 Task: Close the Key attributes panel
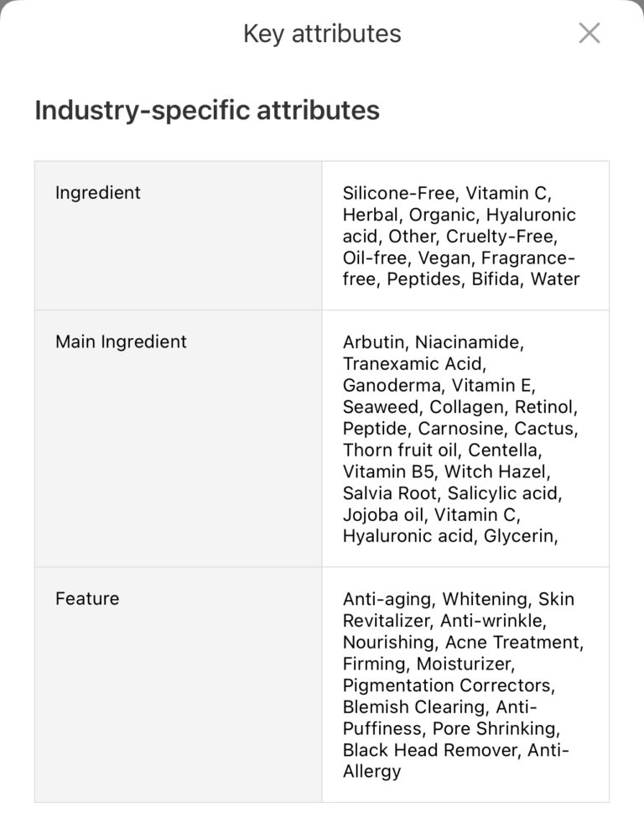pos(589,34)
